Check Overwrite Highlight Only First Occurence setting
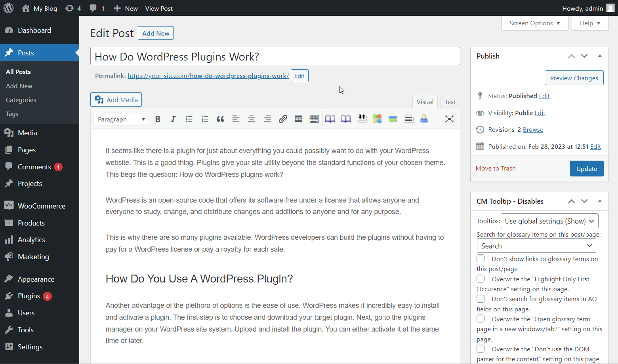The image size is (618, 364). (481, 279)
